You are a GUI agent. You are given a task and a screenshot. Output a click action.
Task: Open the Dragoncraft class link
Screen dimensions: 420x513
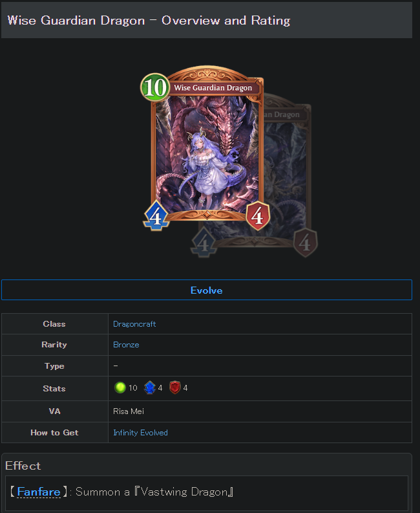point(134,324)
